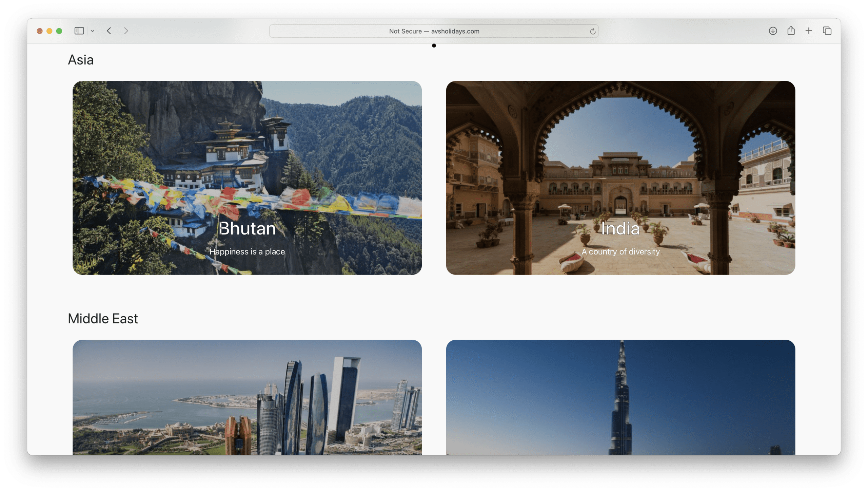Click the green fullscreen window button
The image size is (868, 491).
59,31
